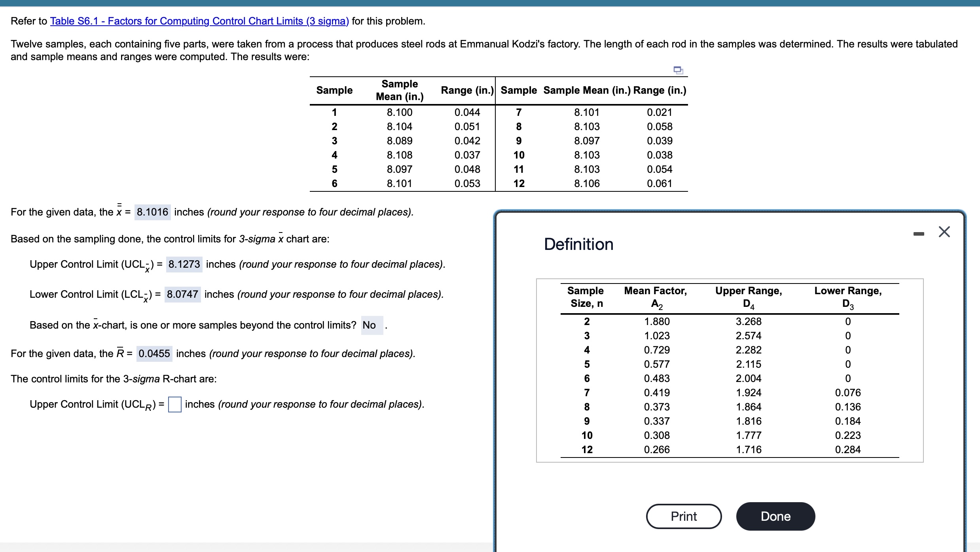Screen dimensions: 980x552
Task: Close the Definition popup
Action: 945,232
